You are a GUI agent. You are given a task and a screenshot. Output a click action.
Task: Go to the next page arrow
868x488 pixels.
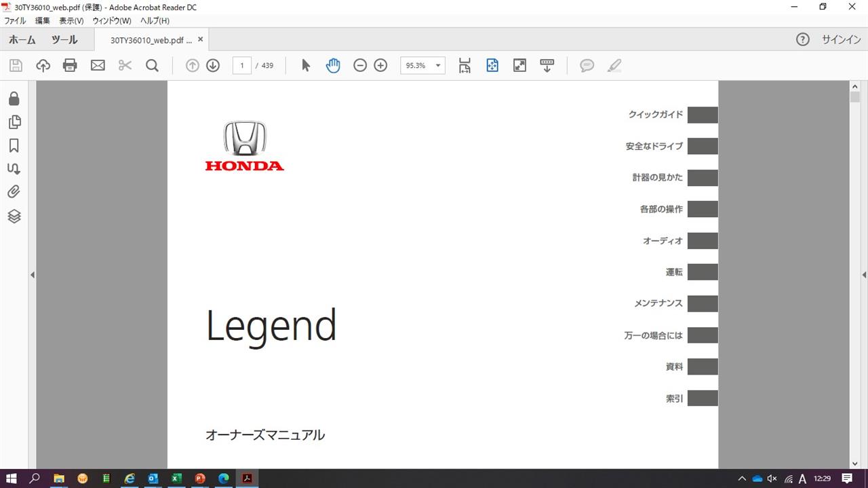(213, 66)
